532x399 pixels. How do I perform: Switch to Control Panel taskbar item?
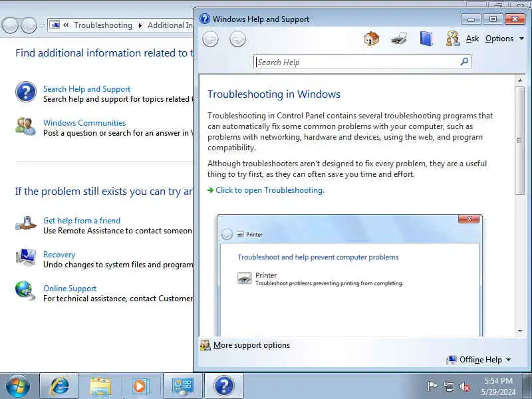[182, 386]
